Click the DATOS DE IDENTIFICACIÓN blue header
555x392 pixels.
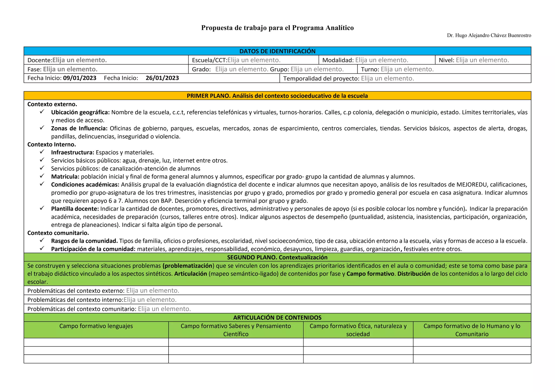click(x=277, y=51)
